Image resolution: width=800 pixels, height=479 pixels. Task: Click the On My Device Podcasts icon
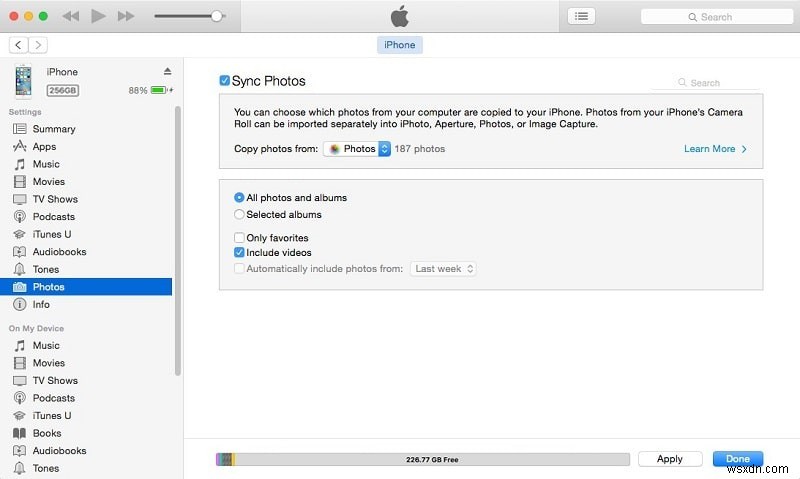(19, 398)
